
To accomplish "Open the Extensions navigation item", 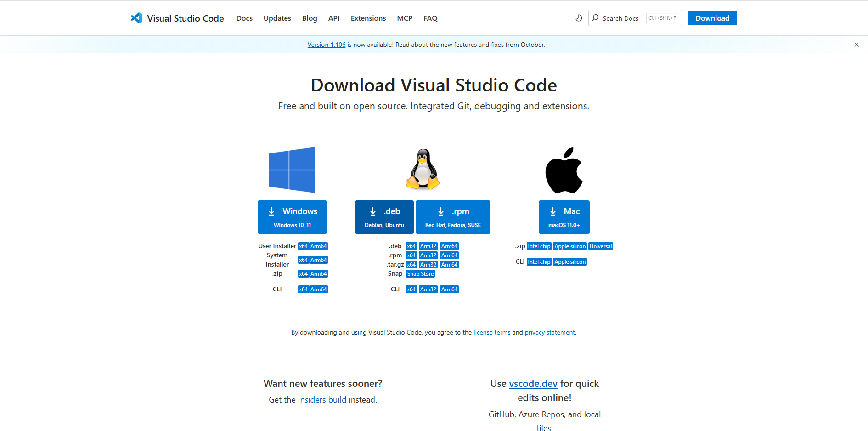I will tap(368, 18).
